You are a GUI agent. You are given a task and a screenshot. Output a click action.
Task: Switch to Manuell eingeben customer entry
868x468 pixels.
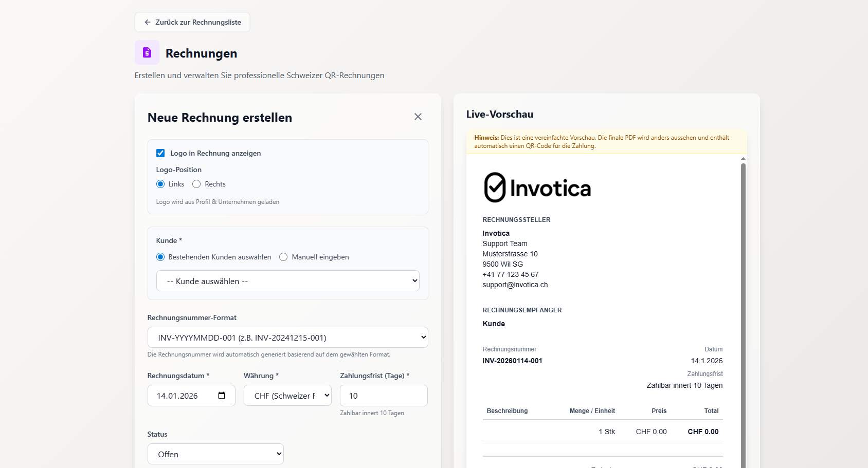click(x=283, y=257)
